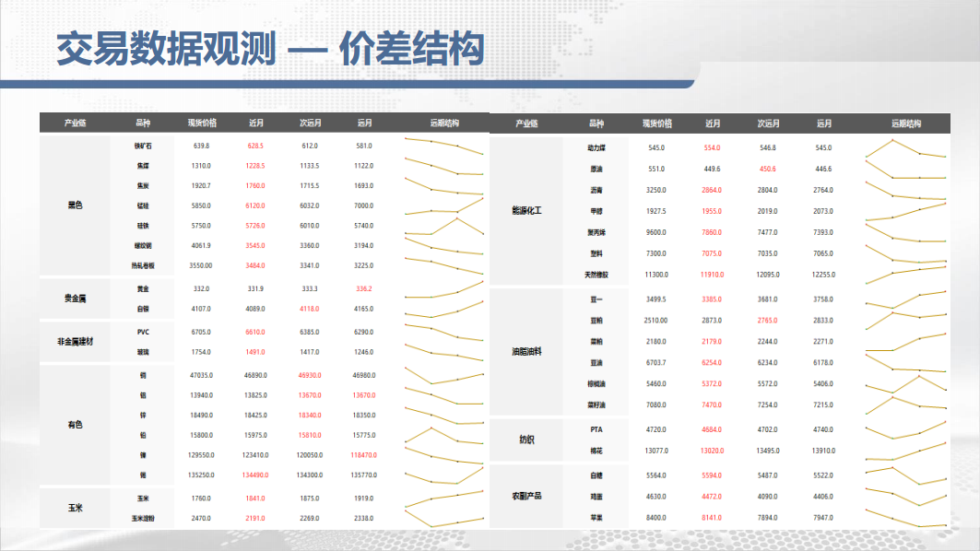Click the 铁矿石 term structure sparkline

tap(444, 146)
